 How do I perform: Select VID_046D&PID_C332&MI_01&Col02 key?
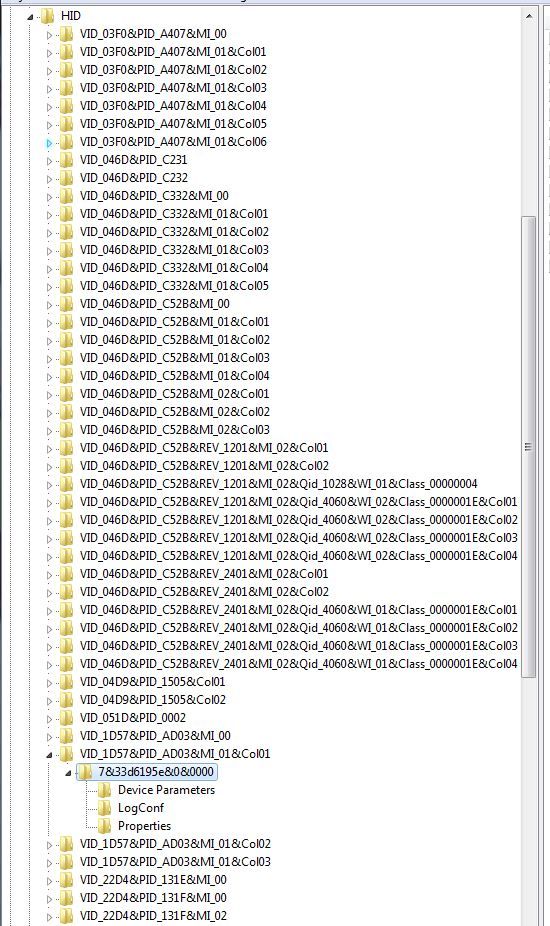click(x=174, y=232)
